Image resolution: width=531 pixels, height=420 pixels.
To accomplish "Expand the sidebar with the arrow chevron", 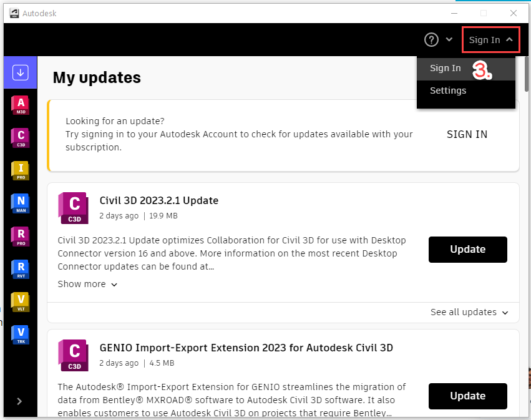I will click(x=19, y=401).
